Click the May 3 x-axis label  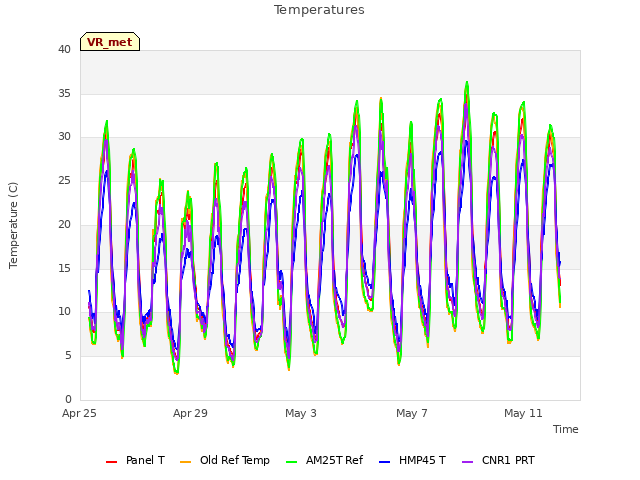[x=301, y=413]
